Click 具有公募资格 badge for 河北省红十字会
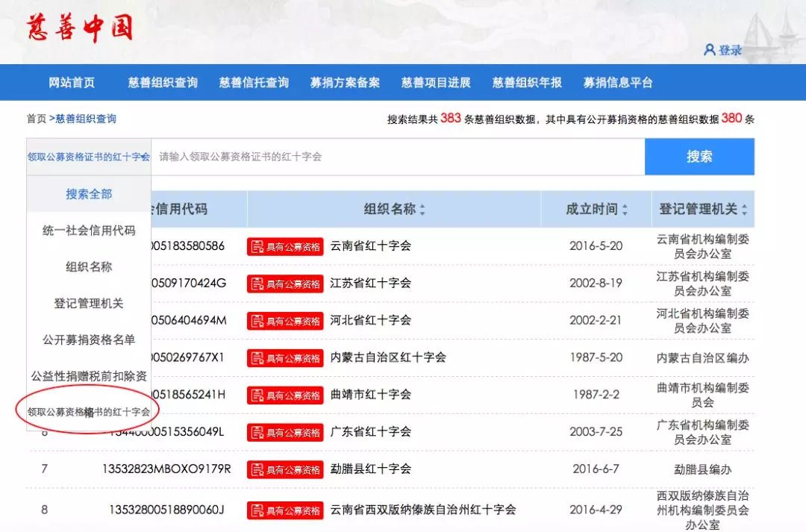This screenshot has height=532, width=806. [x=285, y=321]
